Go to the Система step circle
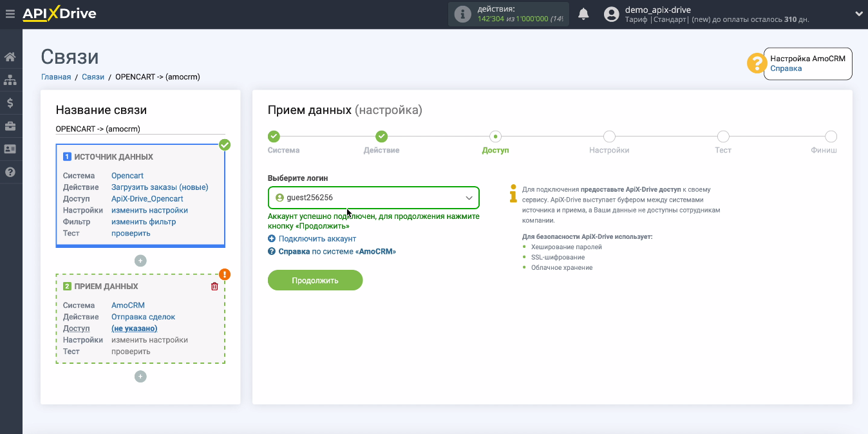Viewport: 868px width, 434px height. coord(274,137)
